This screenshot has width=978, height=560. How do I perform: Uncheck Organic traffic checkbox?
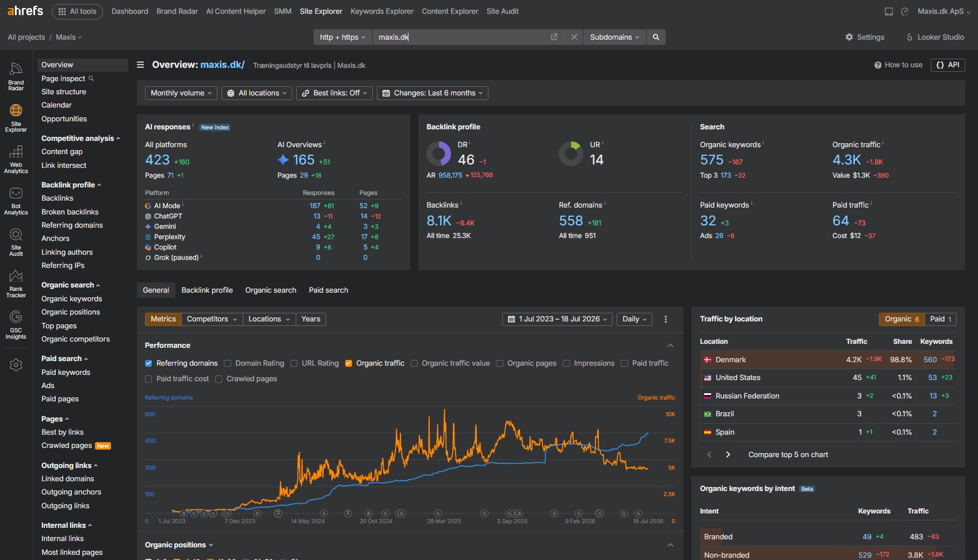(x=349, y=363)
